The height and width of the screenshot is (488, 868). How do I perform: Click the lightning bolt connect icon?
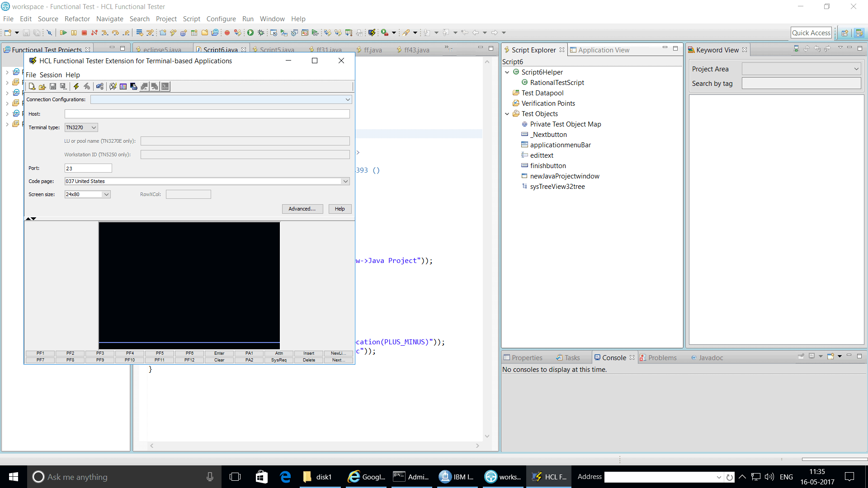76,86
